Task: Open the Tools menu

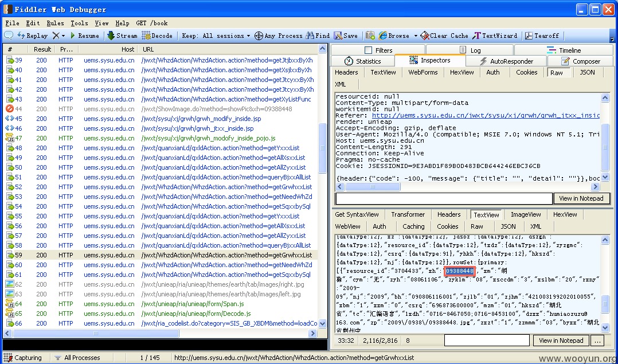Action: click(79, 24)
